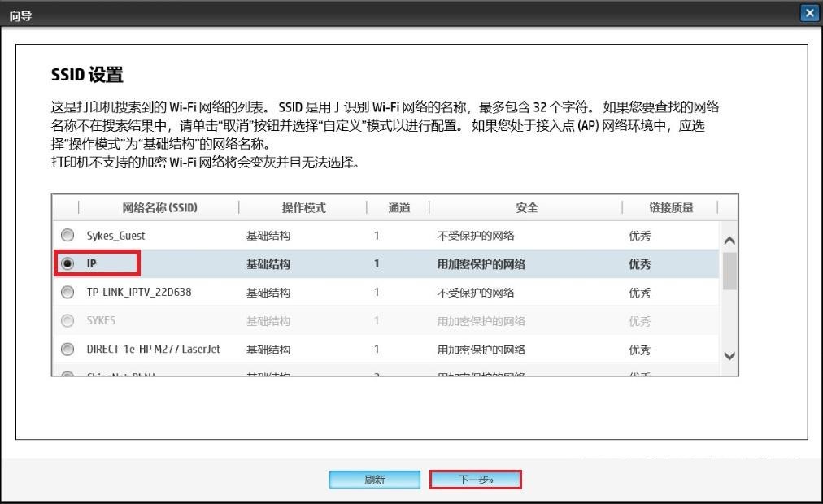Click 不受保护的网络 in the Sykes_Guest row
The width and height of the screenshot is (823, 504).
476,236
